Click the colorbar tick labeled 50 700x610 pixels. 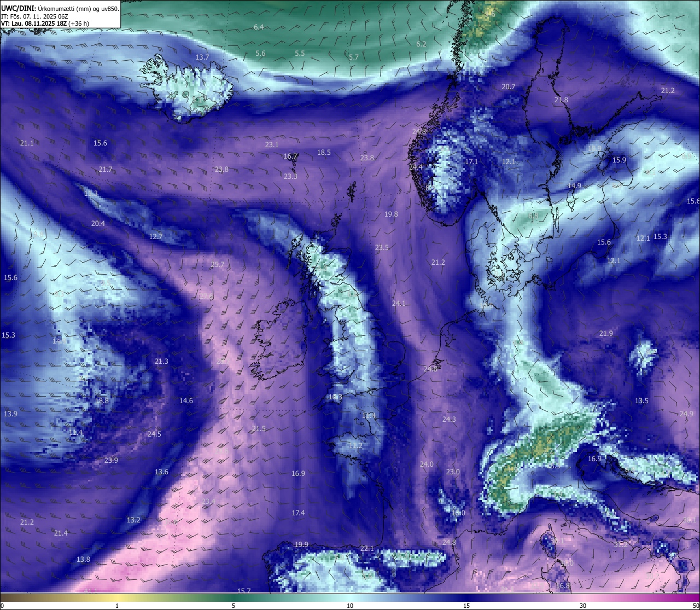[x=696, y=606]
